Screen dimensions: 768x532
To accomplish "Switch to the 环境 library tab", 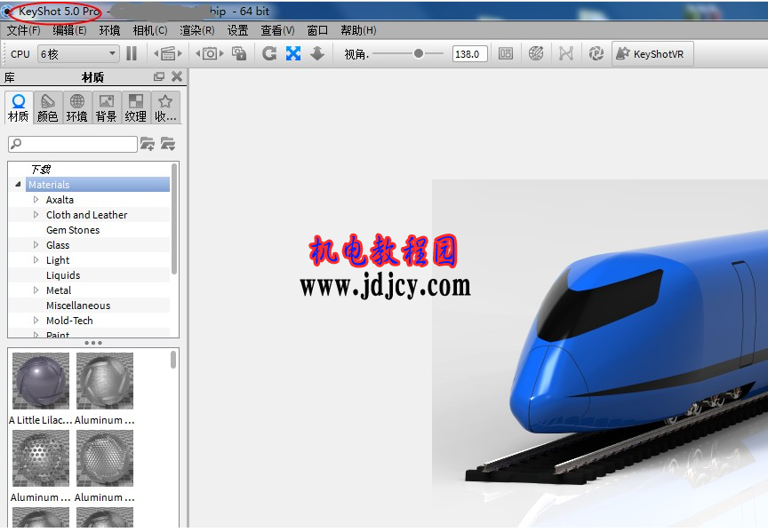I will (x=77, y=108).
